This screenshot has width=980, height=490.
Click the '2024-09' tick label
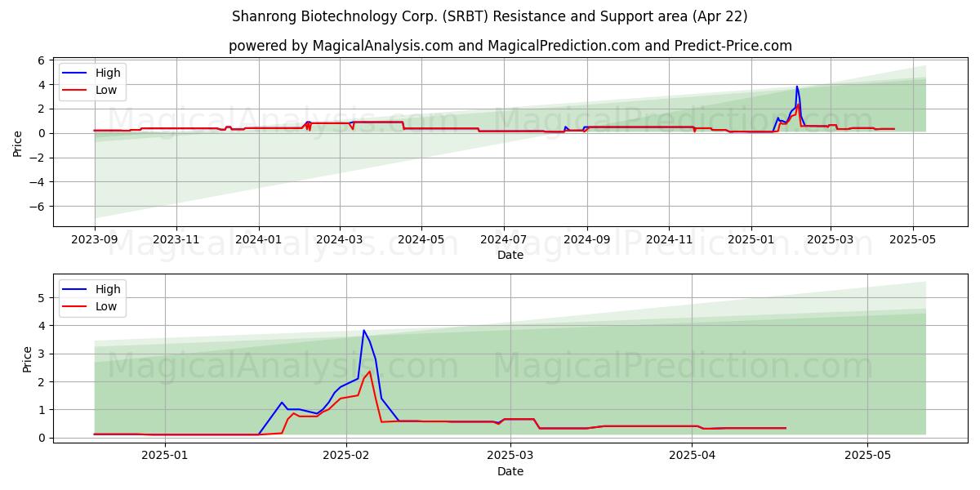coord(586,240)
